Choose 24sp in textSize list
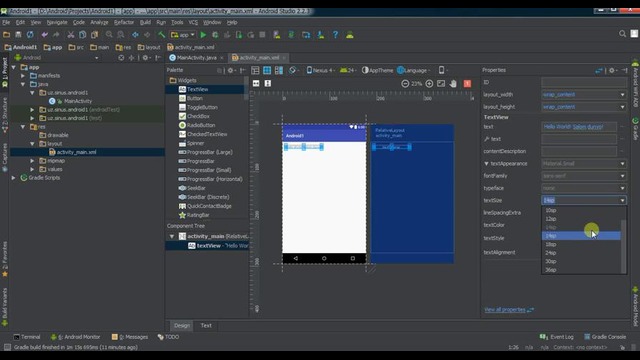Screen dimensions: 640x360 tap(581, 253)
